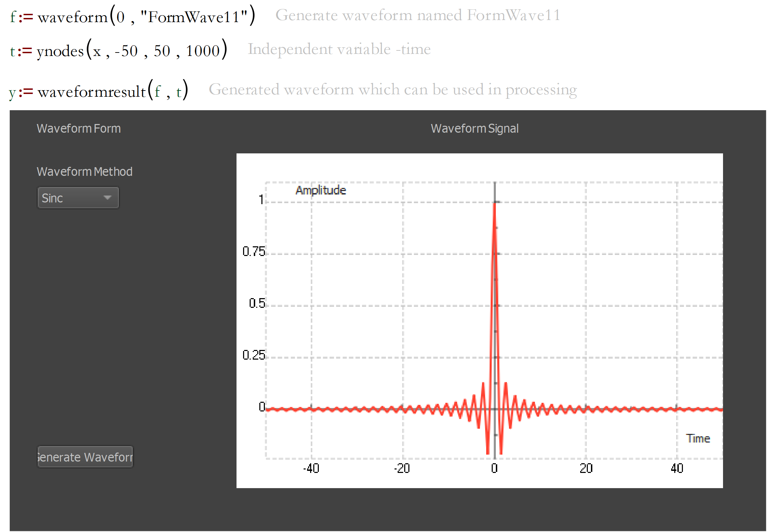Screen dimensions: 778x532
Task: Click the zero tick on the time axis
Action: click(x=494, y=469)
